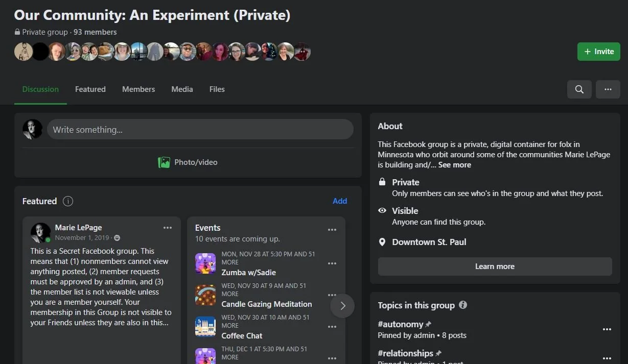Viewport: 628px width, 364px height.
Task: Open three-dot menu on Marie LePage post
Action: (168, 228)
